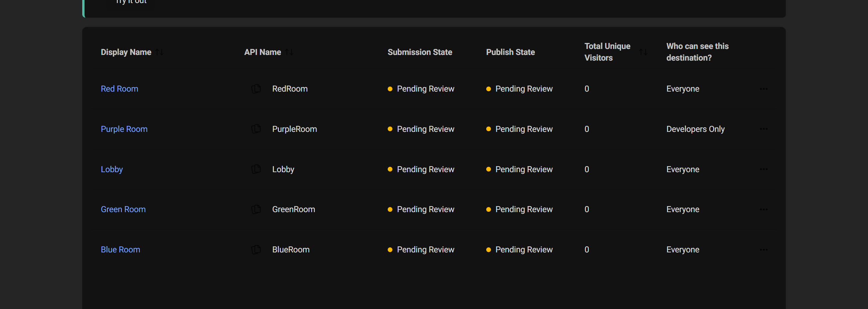Viewport: 868px width, 309px height.
Task: Sort the table by API Name
Action: [x=289, y=52]
